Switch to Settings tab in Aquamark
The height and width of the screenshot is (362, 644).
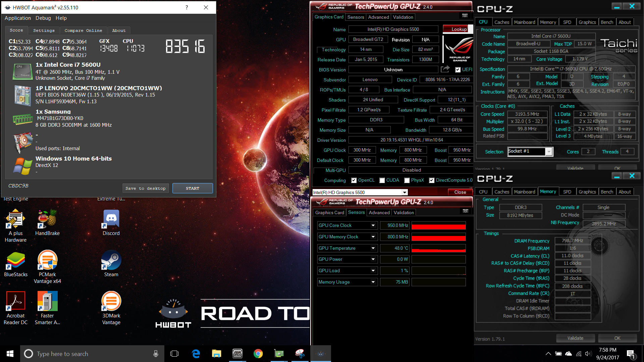[44, 31]
